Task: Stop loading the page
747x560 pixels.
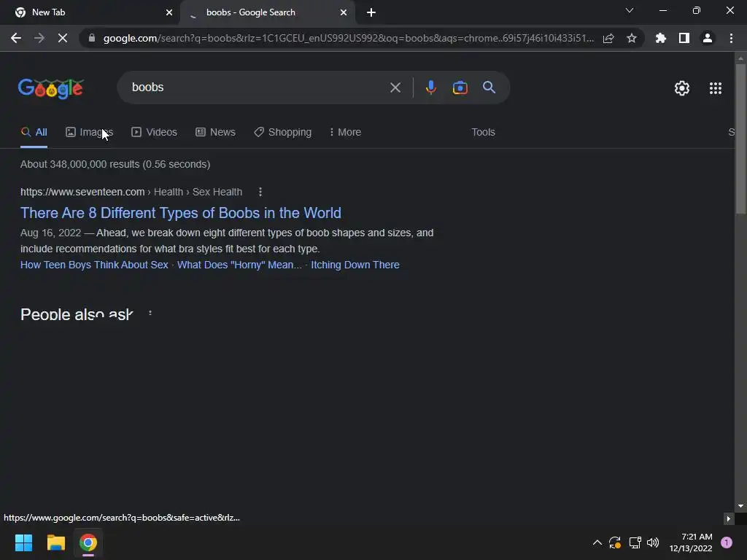Action: [x=63, y=38]
